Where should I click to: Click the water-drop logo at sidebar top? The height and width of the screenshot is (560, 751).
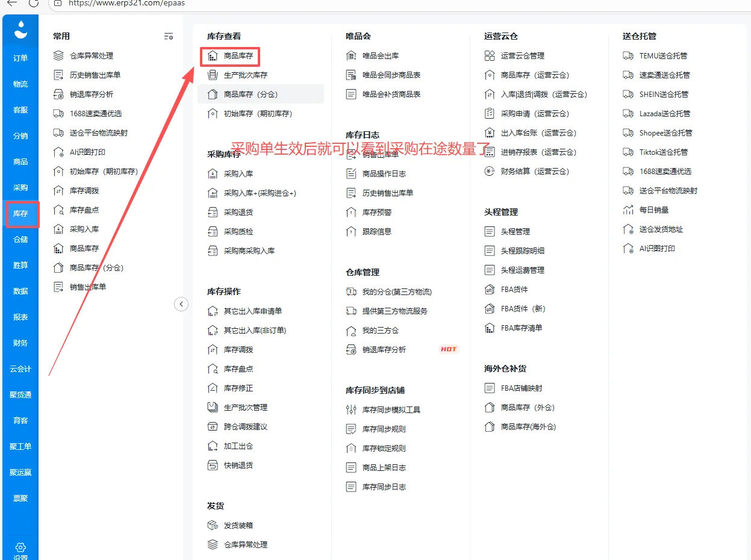21,30
